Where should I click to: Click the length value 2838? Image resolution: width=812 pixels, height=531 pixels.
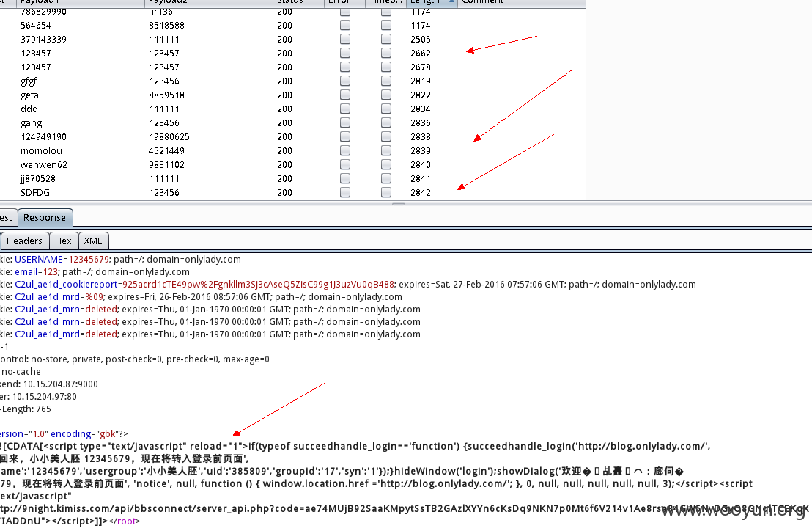[421, 137]
